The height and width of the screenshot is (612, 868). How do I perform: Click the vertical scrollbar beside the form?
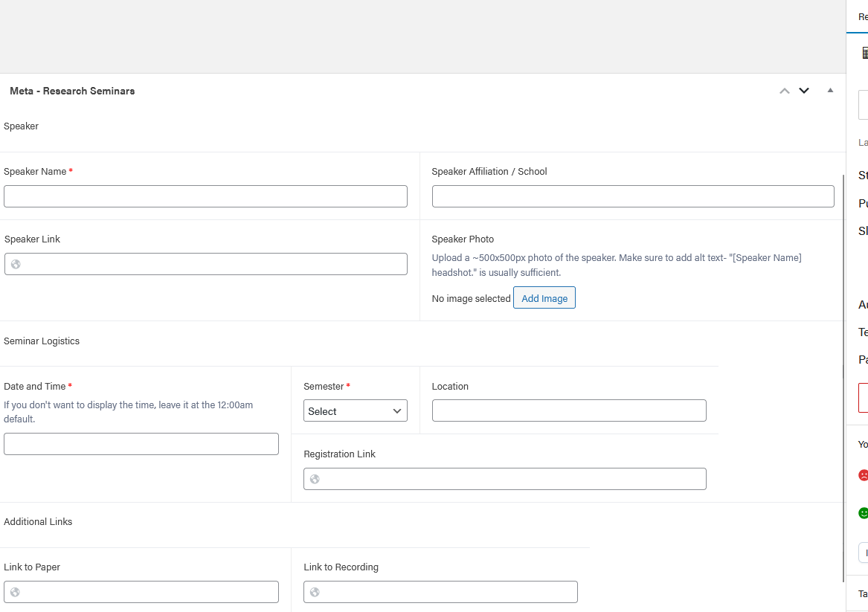[x=843, y=372]
